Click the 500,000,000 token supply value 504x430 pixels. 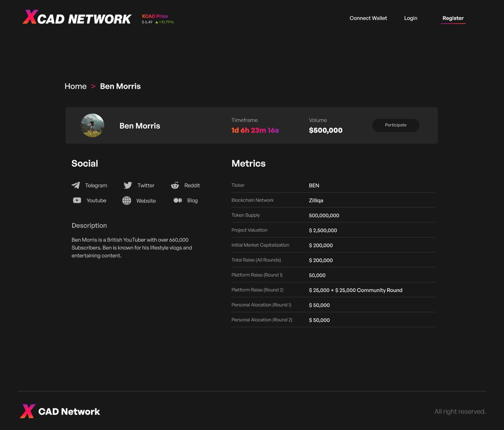(324, 215)
